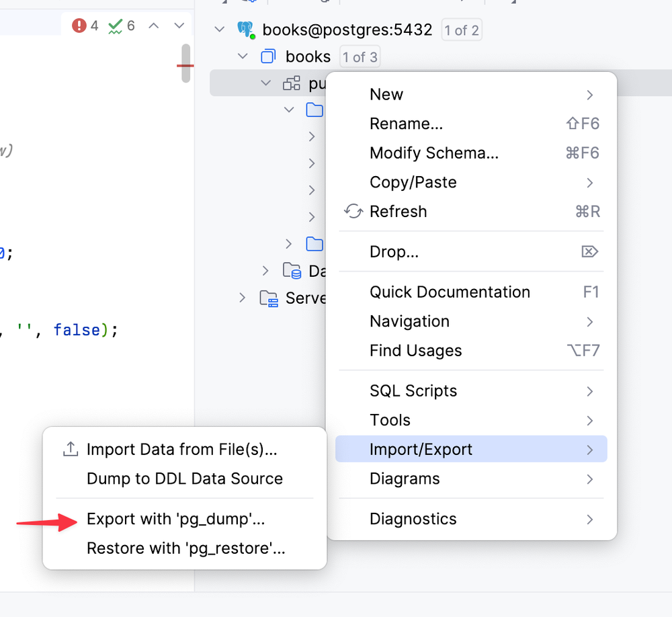
Task: Click the Drop icon beside the Drop entry
Action: coord(589,251)
